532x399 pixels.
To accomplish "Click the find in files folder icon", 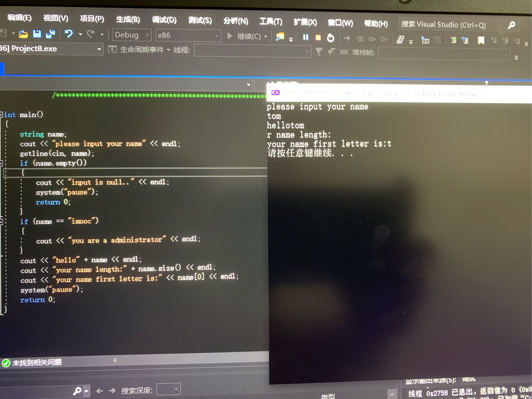I will click(x=280, y=37).
